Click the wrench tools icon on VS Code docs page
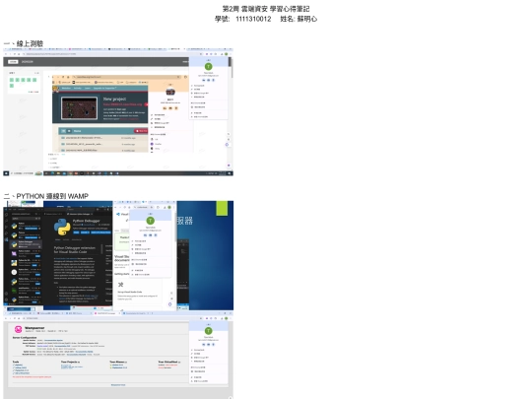The height and width of the screenshot is (399, 532). tap(120, 285)
